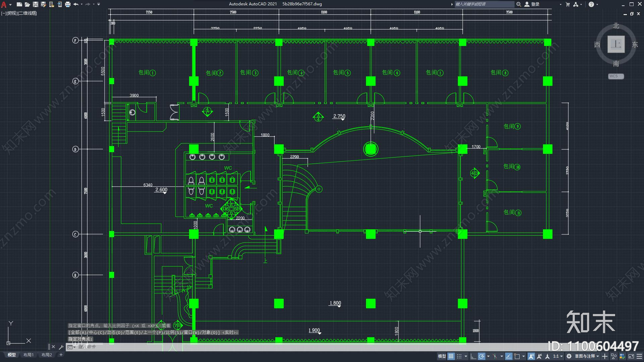This screenshot has height=362, width=644.
Task: Expand the Help dropdown arrow
Action: pos(597,4)
